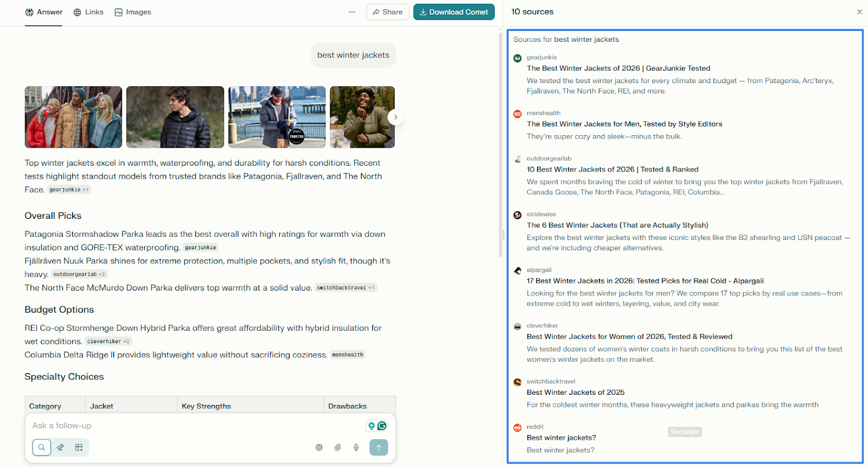Image resolution: width=868 pixels, height=467 pixels.
Task: Click the Key Strengths table column header
Action: point(206,406)
